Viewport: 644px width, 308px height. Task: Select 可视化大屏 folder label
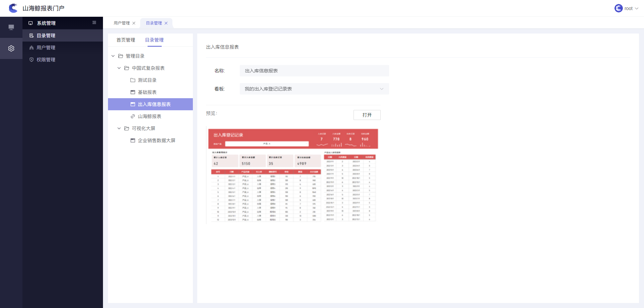(x=144, y=128)
